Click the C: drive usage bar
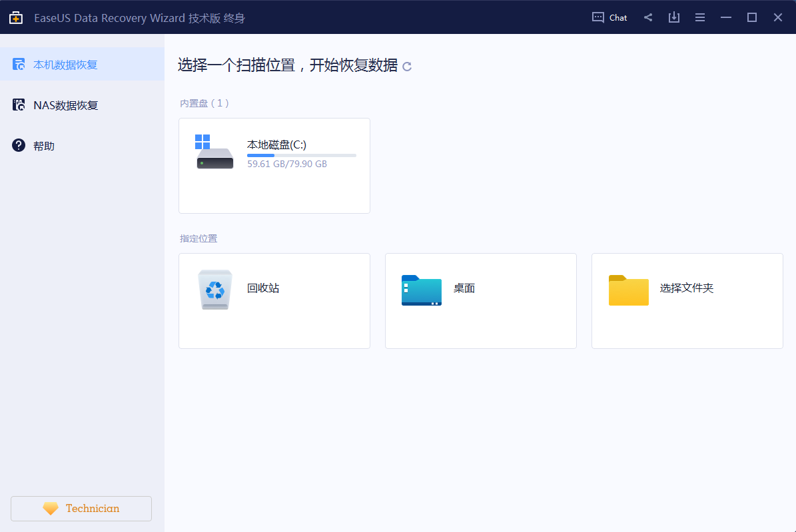 click(x=302, y=155)
